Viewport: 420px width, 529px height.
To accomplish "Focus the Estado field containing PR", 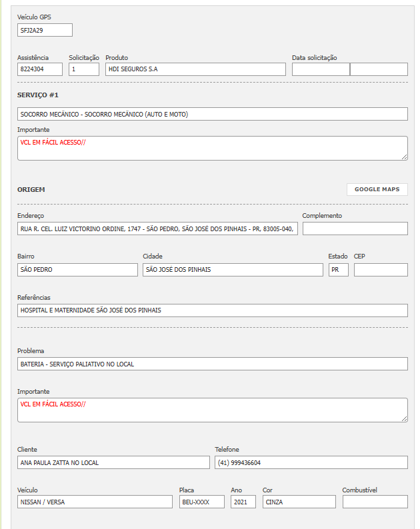I will [x=338, y=270].
